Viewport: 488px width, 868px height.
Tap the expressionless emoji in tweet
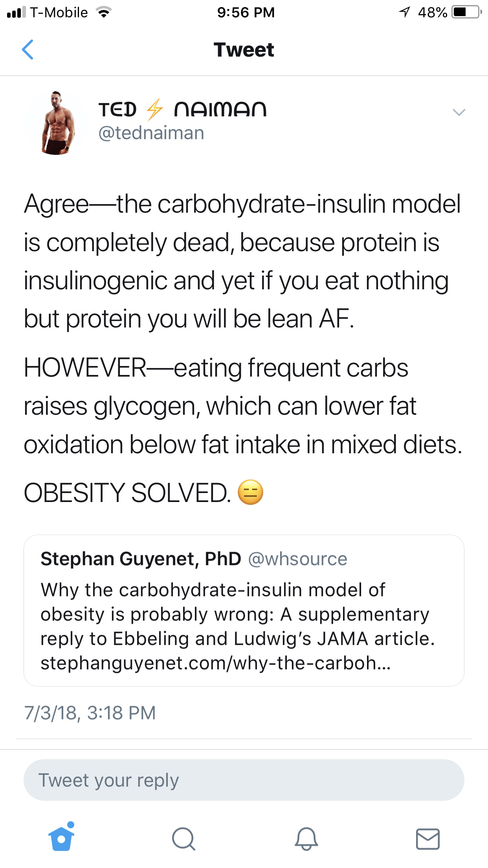(251, 492)
